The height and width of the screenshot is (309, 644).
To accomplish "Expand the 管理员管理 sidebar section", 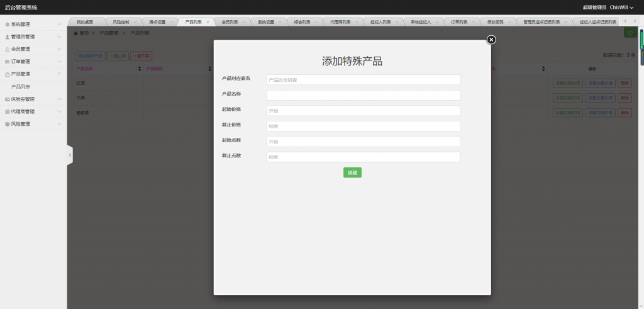I will click(33, 37).
